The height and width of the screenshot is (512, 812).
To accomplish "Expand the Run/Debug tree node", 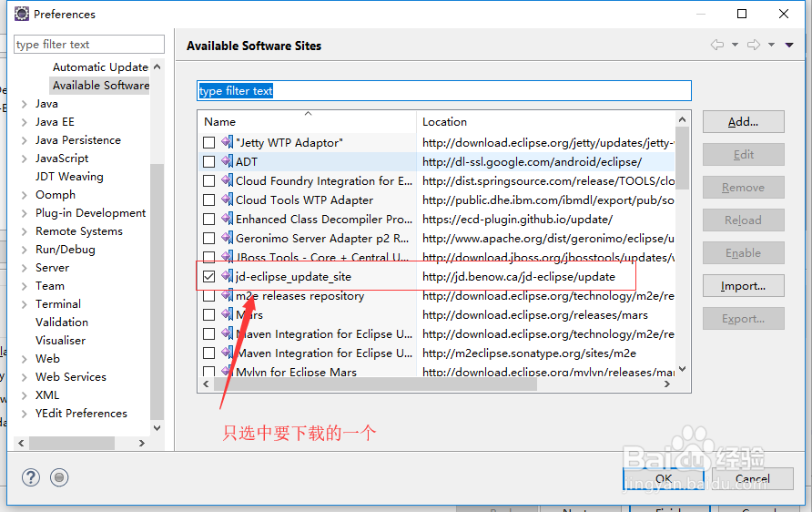I will click(x=24, y=250).
